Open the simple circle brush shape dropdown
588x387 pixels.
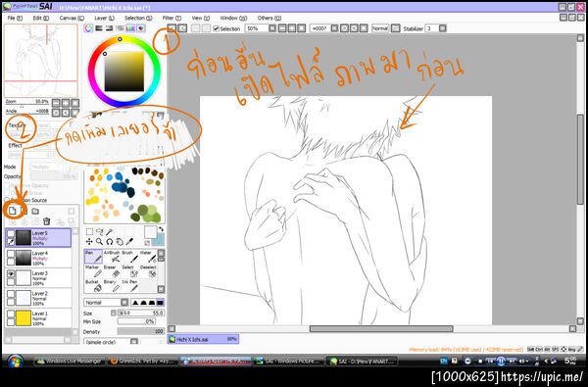pos(134,342)
